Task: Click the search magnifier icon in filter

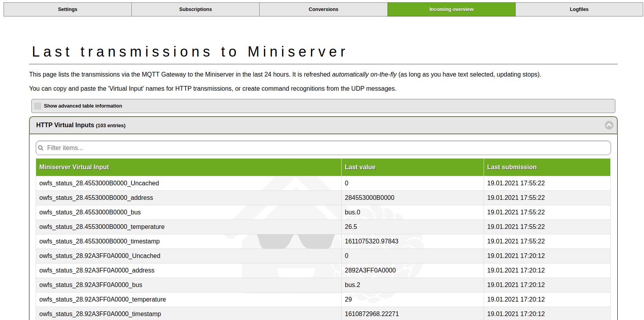Action: point(41,148)
